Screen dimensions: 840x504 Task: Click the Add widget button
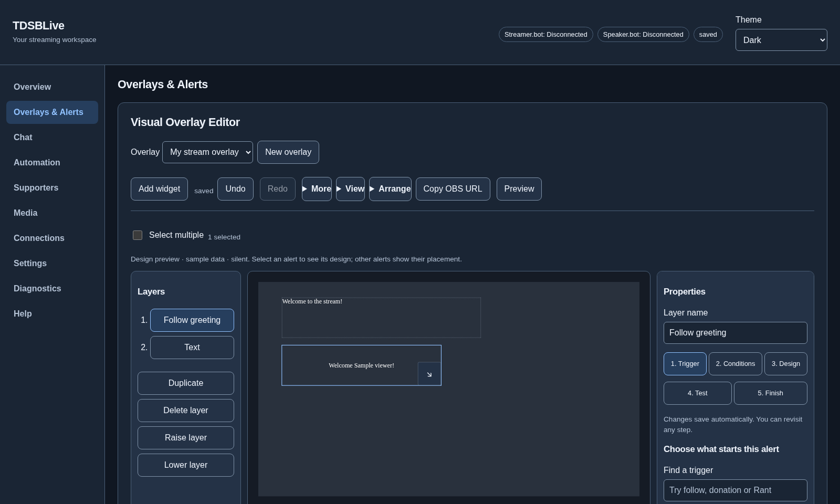[159, 189]
